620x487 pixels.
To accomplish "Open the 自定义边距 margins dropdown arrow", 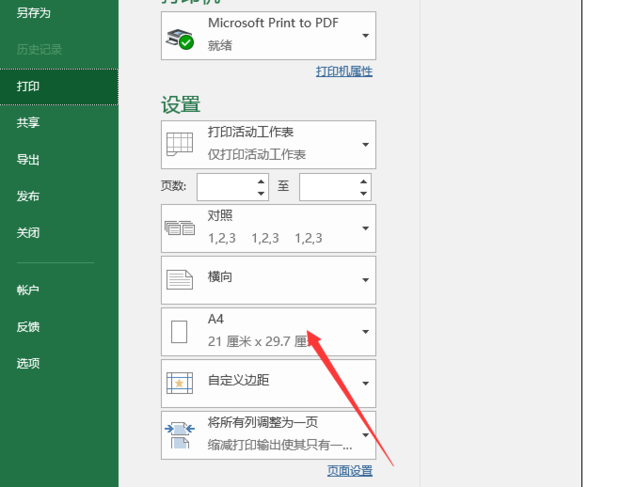I will click(366, 383).
